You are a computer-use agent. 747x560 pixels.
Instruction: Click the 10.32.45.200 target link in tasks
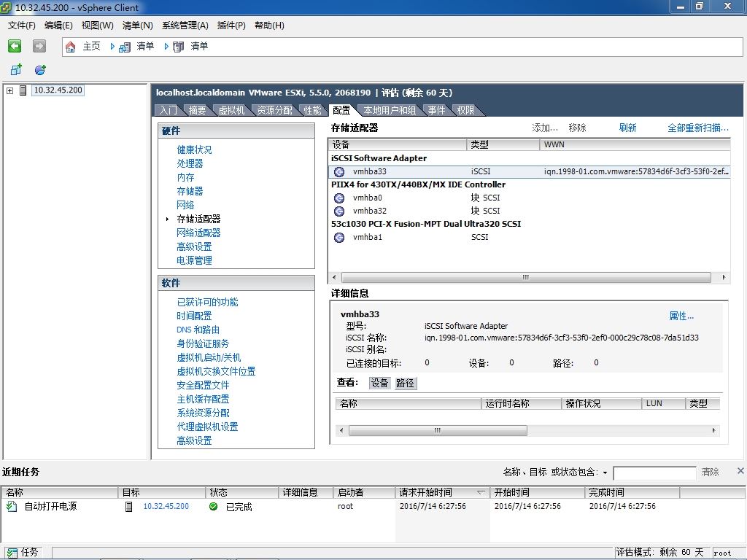point(166,506)
